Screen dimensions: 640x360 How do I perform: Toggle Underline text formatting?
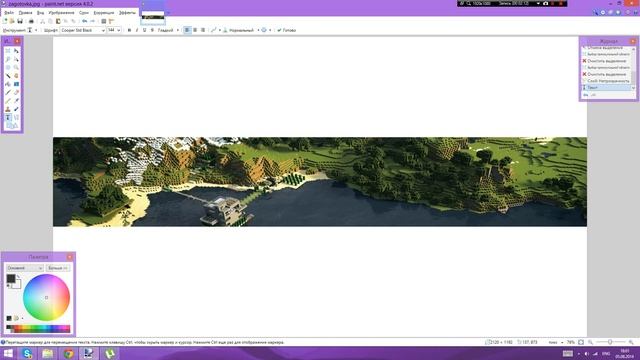click(x=144, y=30)
